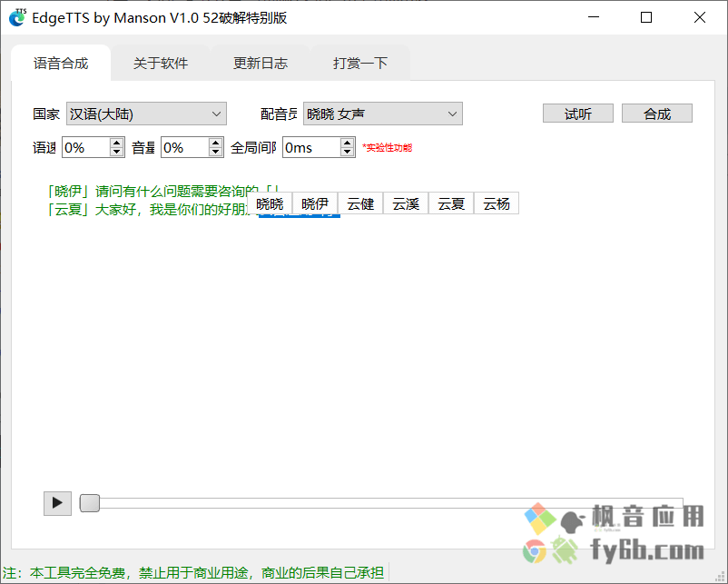Click the 合成 synthesize button
Image resolution: width=728 pixels, height=584 pixels.
(x=657, y=114)
